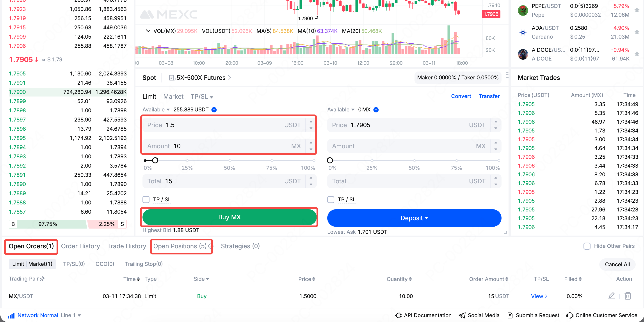
Task: Enable TP / SL checkbox on buy side
Action: 146,199
